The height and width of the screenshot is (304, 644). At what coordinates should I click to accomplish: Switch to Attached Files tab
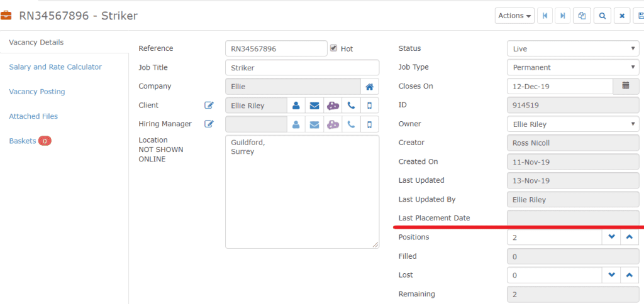[x=33, y=116]
